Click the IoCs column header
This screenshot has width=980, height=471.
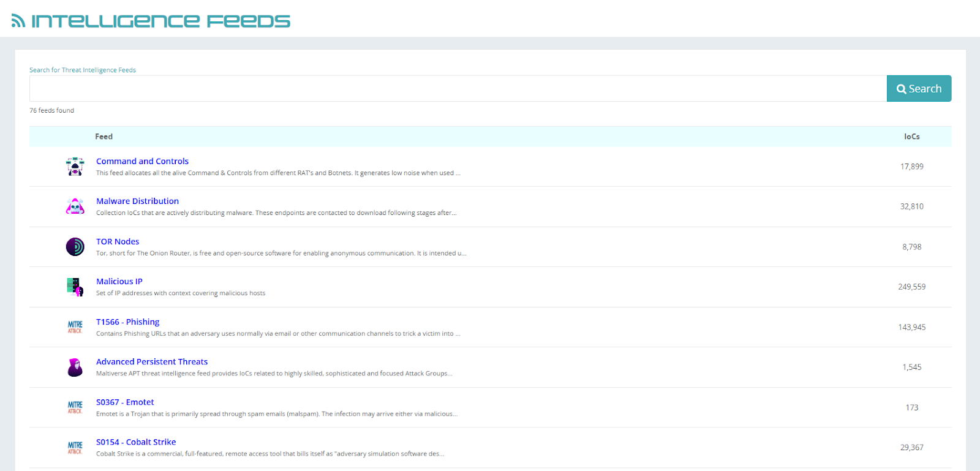click(x=911, y=137)
